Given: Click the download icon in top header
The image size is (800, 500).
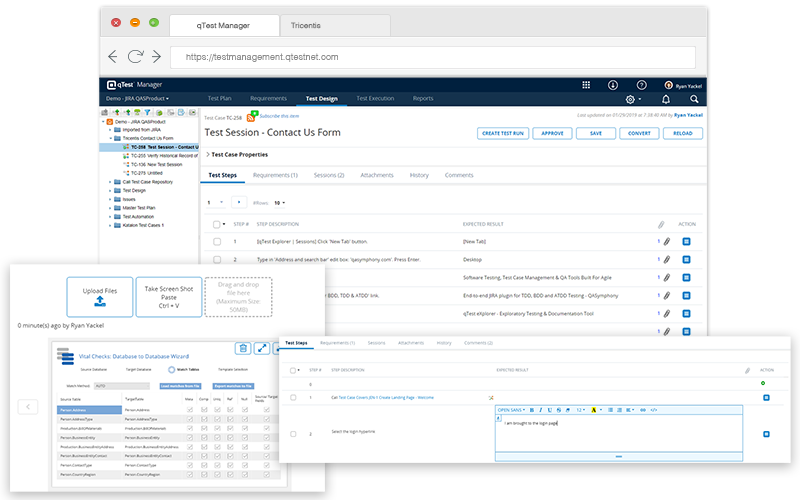Looking at the screenshot, I should 613,85.
